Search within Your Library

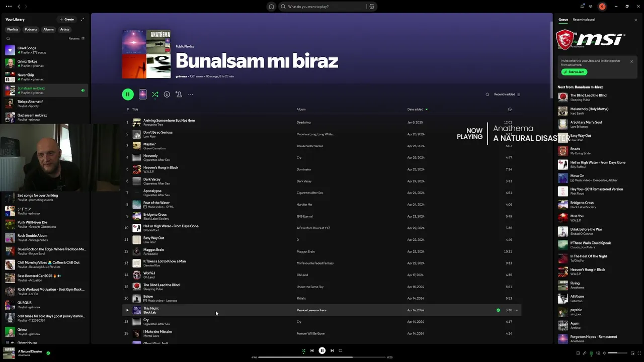click(x=8, y=38)
